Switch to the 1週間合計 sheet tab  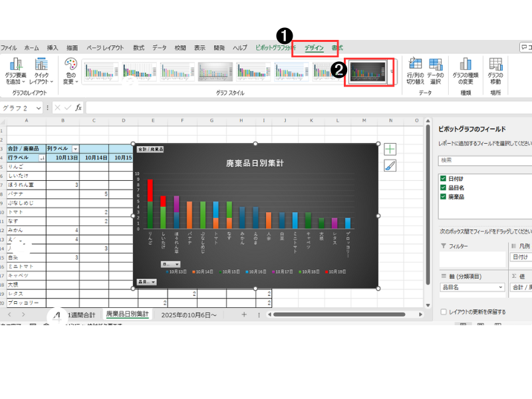[81, 314]
